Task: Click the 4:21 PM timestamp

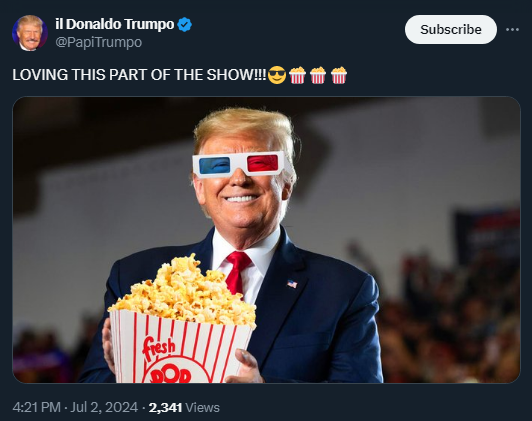Action: (36, 407)
